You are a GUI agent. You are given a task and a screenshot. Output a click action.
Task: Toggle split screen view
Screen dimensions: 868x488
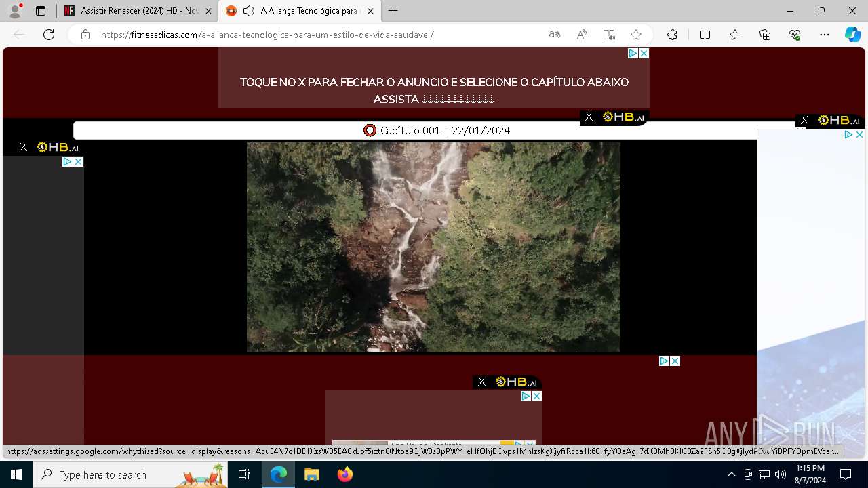pos(705,35)
